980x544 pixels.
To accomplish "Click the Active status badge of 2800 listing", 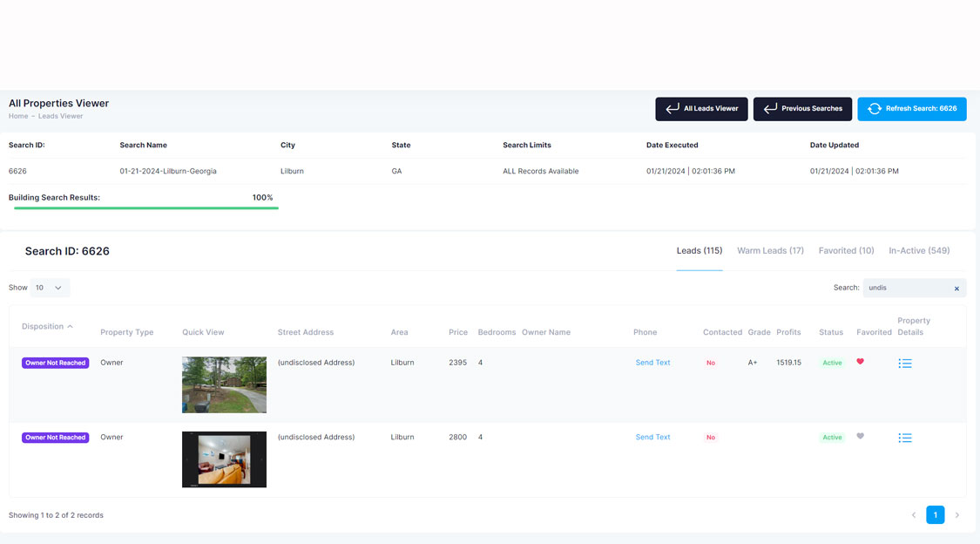I will click(832, 437).
